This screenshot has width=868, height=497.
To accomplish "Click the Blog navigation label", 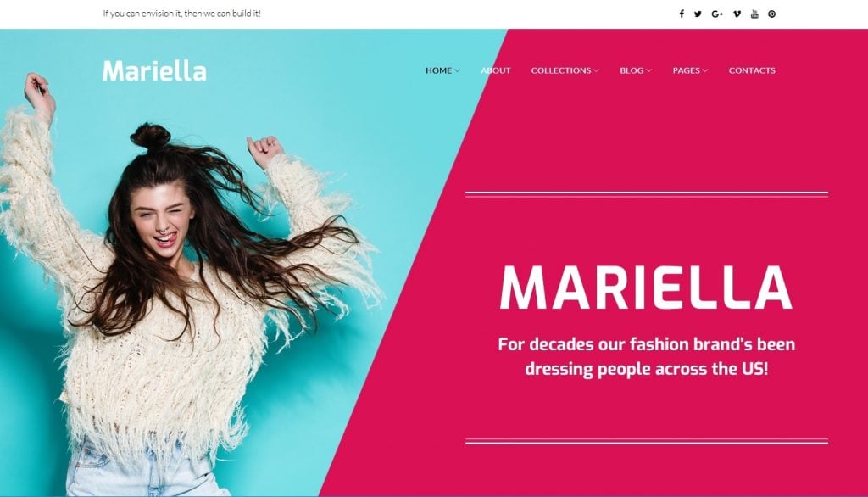I will [x=632, y=70].
